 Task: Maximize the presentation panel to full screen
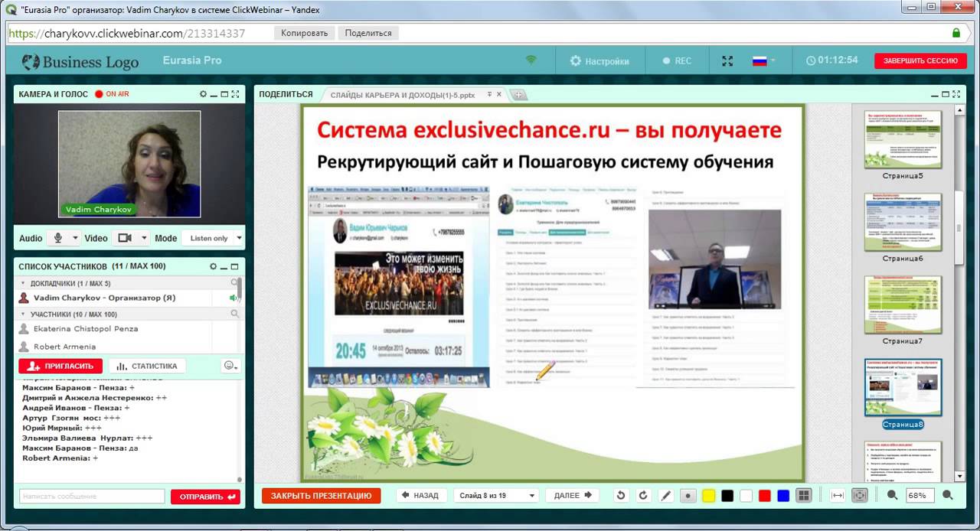(958, 94)
